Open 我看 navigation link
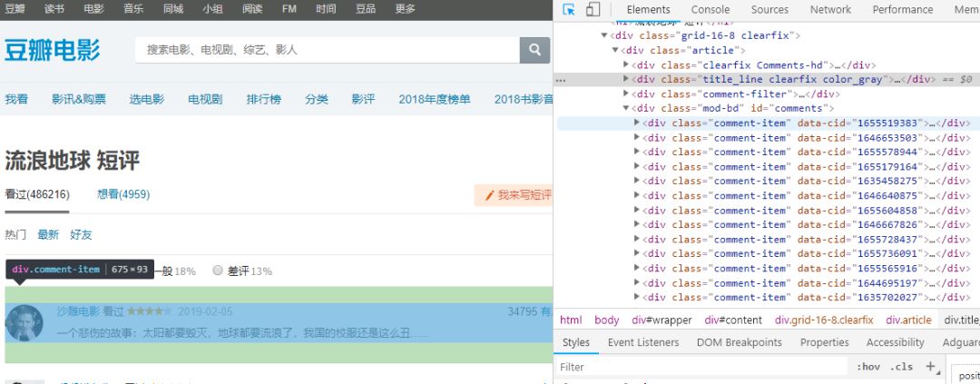Viewport: 980px width, 384px height. (x=16, y=99)
